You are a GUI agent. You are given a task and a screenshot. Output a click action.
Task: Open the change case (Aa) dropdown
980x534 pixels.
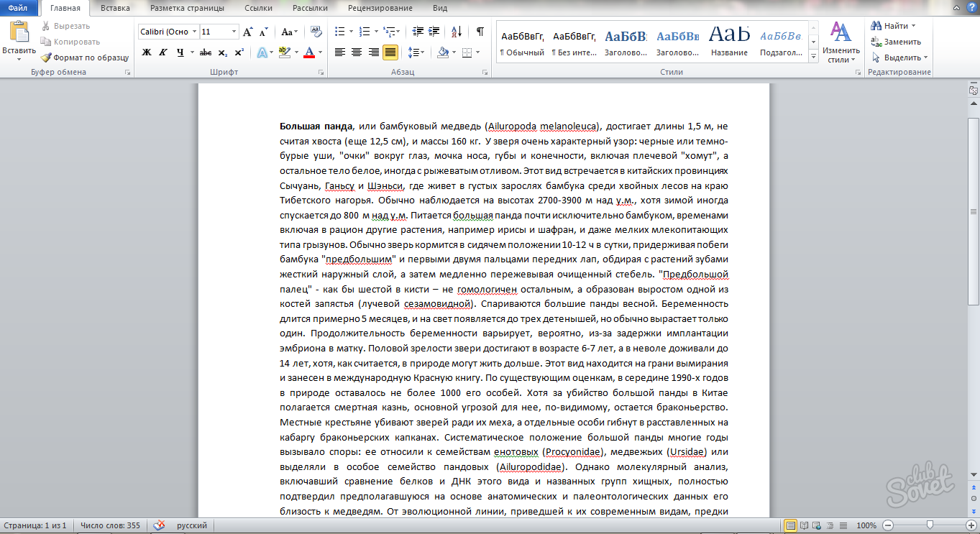290,32
